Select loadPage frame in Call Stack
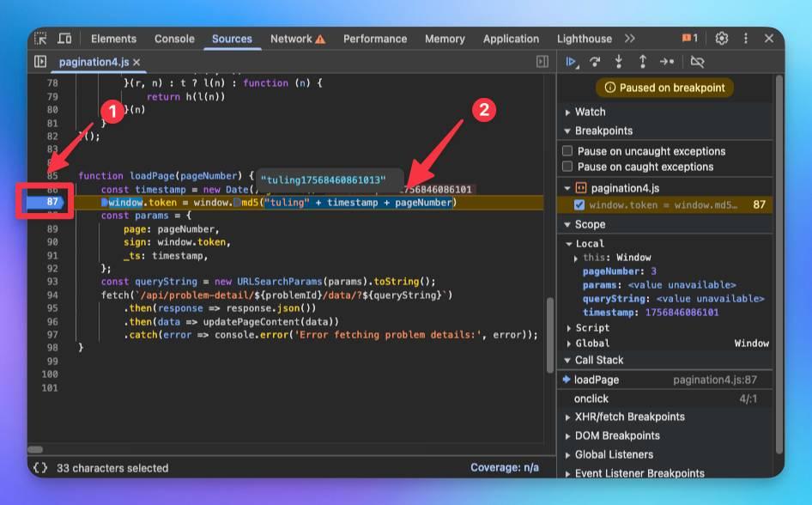Viewport: 812px width, 505px height. [665, 380]
